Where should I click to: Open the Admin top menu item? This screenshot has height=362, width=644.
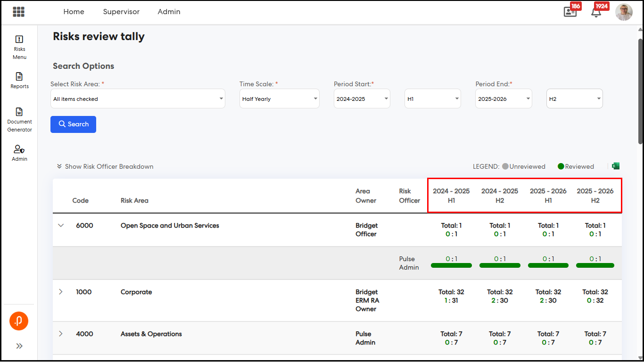click(169, 12)
